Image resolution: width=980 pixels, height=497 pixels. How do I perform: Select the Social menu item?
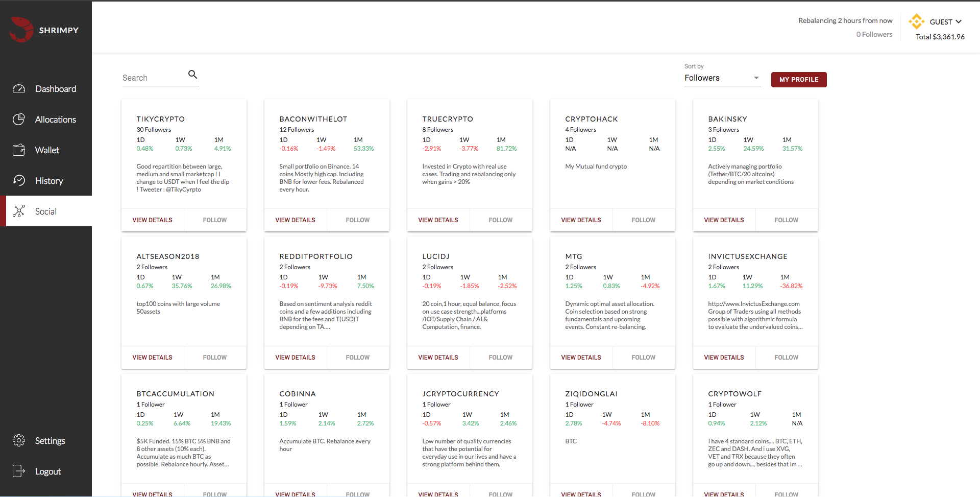tap(46, 211)
